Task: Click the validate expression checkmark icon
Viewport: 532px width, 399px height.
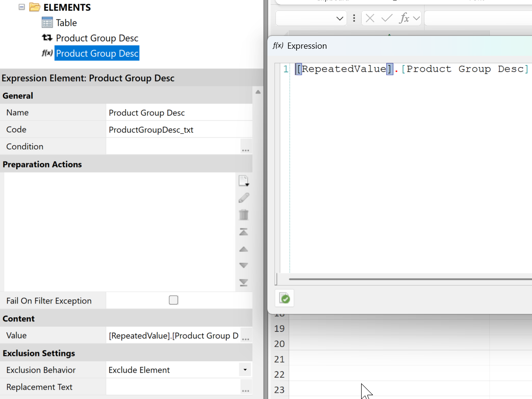Action: [x=284, y=298]
